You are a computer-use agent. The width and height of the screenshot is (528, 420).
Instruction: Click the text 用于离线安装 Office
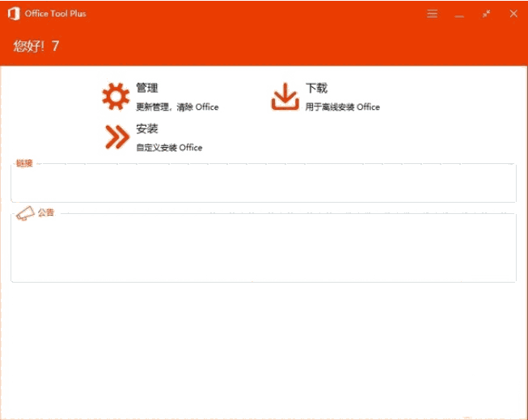pos(343,107)
